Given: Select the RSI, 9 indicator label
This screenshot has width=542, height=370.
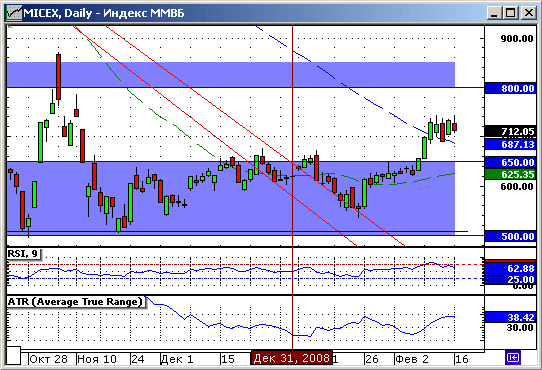Looking at the screenshot, I should point(23,254).
